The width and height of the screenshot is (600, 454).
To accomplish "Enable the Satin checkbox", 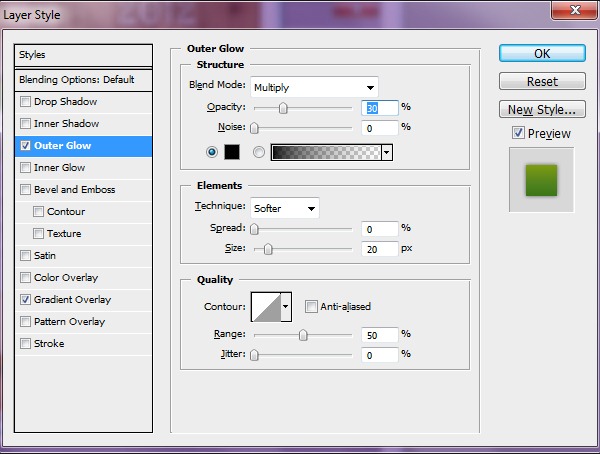I will [x=25, y=256].
